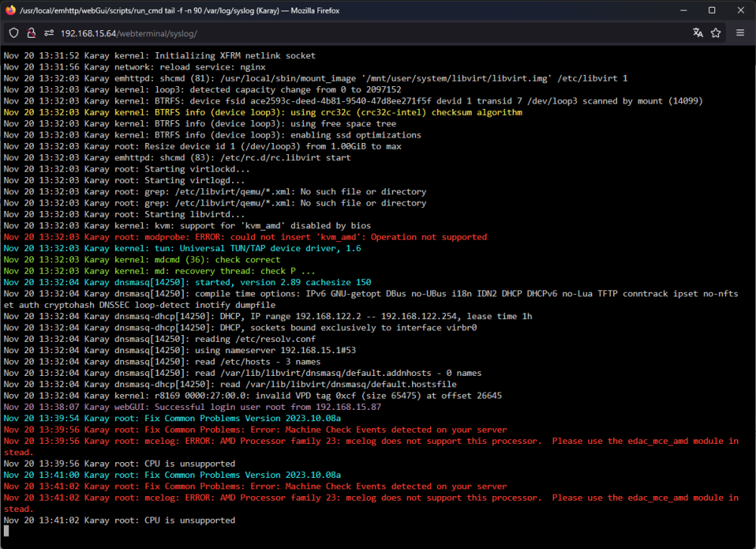Click the translate page icon
Screen dimensions: 756x549
698,33
